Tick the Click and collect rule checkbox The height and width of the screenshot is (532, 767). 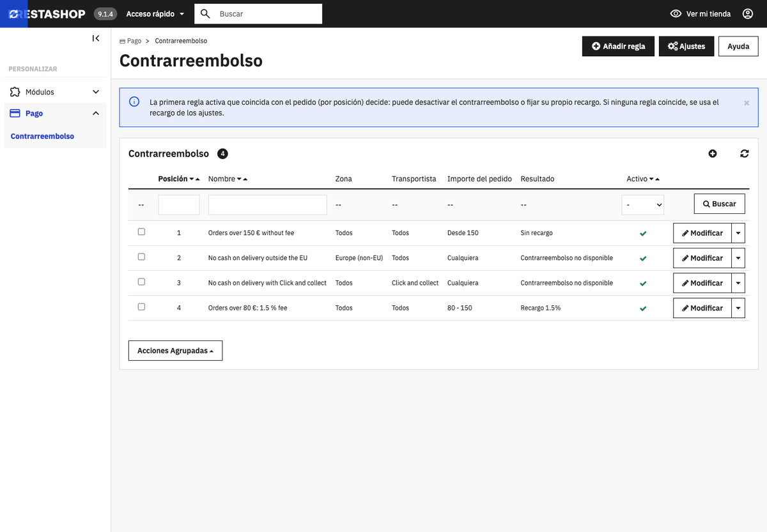[x=141, y=282]
